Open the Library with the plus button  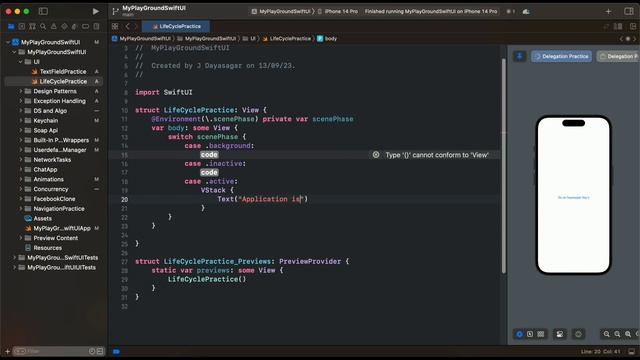pyautogui.click(x=608, y=11)
